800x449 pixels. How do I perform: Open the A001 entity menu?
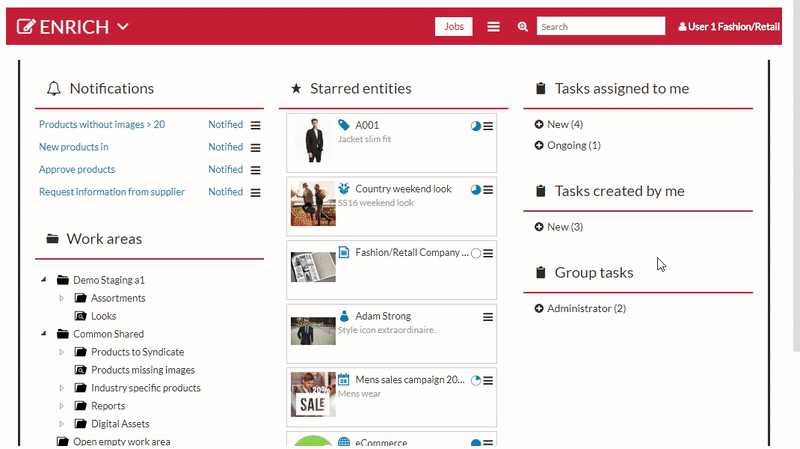point(488,126)
